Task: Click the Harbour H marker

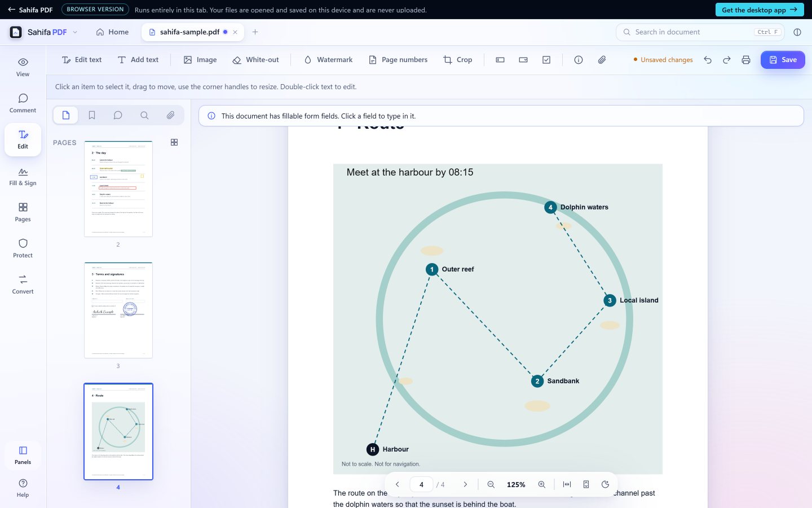Action: [x=373, y=449]
